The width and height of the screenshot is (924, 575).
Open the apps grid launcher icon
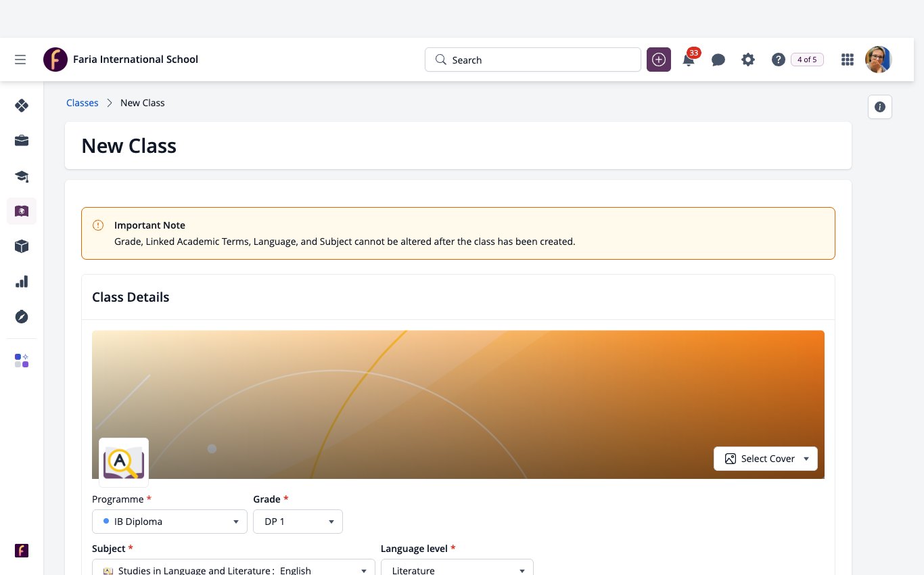pos(848,60)
